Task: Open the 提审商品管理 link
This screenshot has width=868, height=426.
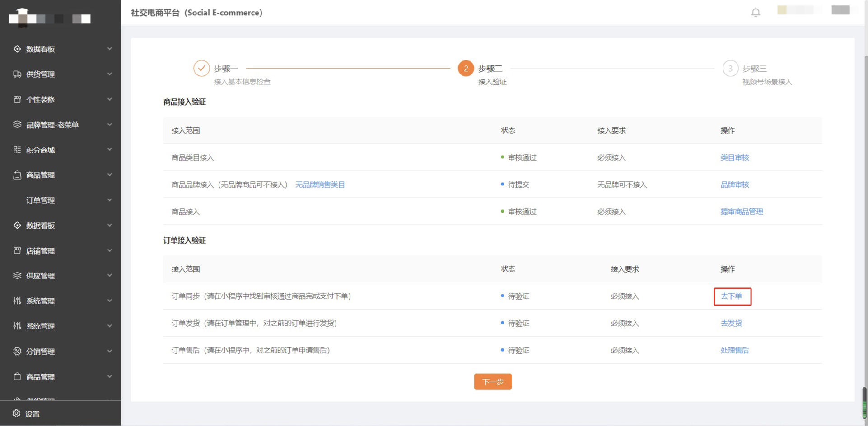Action: (x=742, y=212)
